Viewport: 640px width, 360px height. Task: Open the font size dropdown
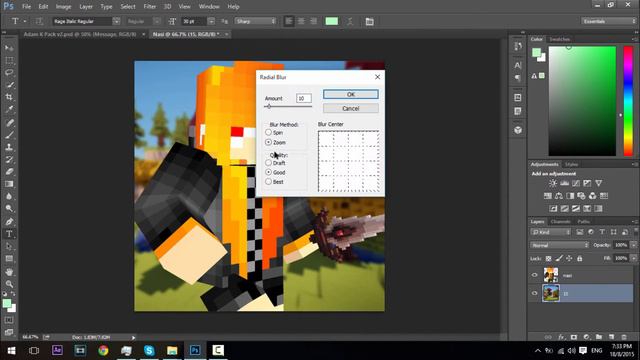(x=211, y=21)
